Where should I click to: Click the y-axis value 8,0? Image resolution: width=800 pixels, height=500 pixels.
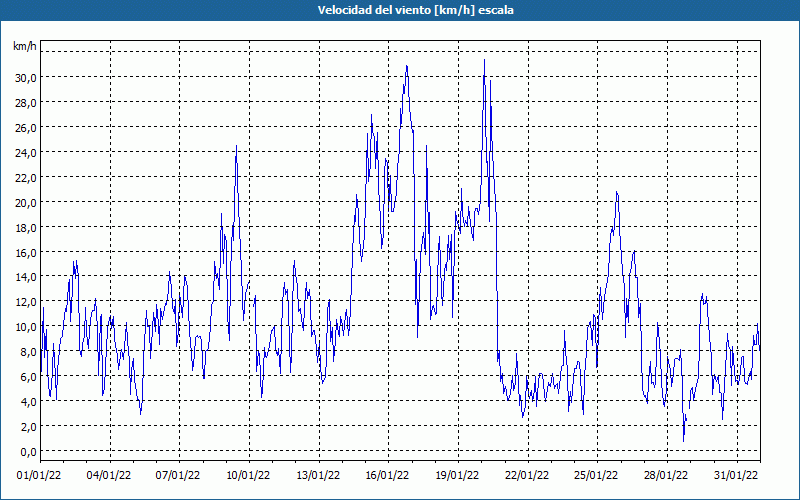coord(29,352)
